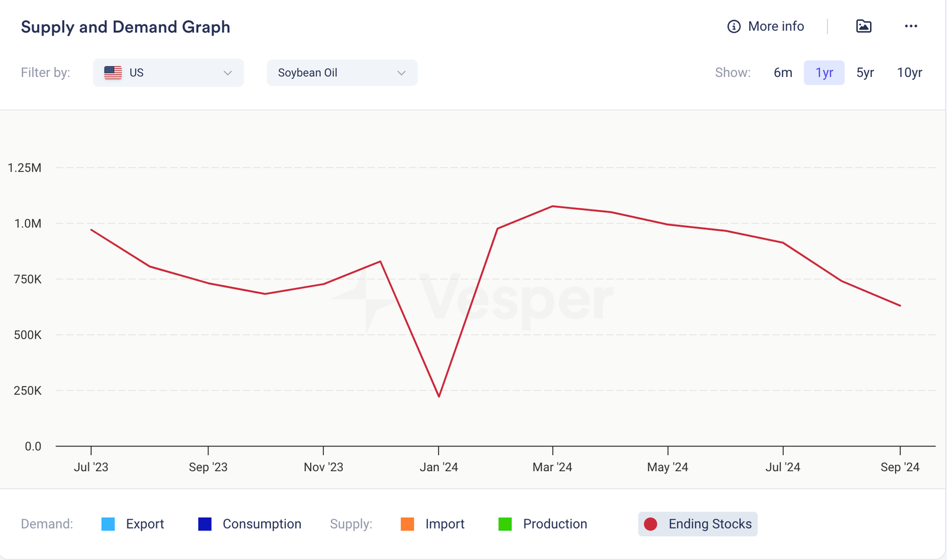The height and width of the screenshot is (560, 947).
Task: Click the light blue Export legend square
Action: [108, 524]
